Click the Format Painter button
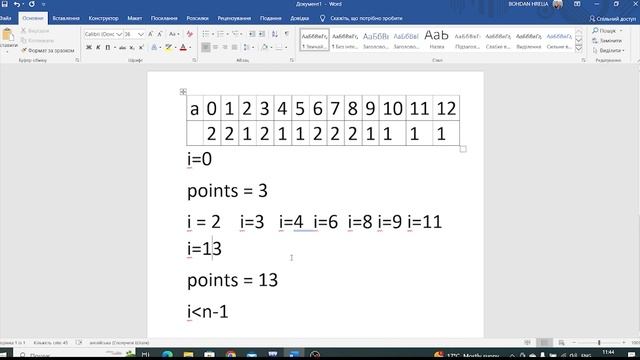This screenshot has height=360, width=640. (47, 51)
